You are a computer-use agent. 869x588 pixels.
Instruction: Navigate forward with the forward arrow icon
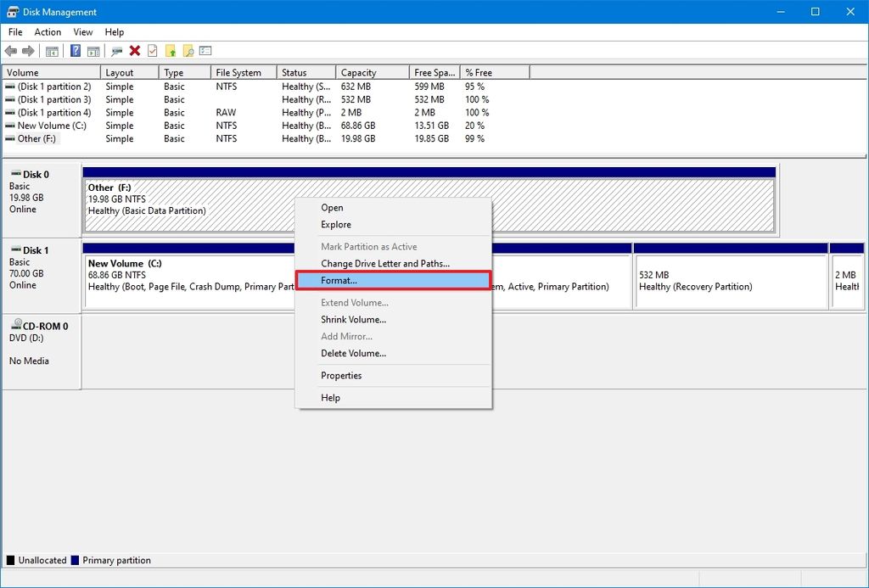28,50
